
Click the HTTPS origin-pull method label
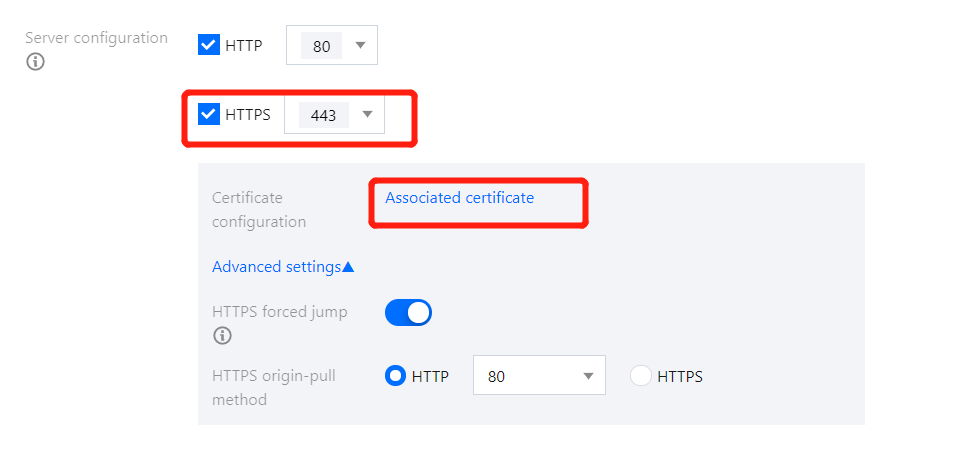coord(273,387)
